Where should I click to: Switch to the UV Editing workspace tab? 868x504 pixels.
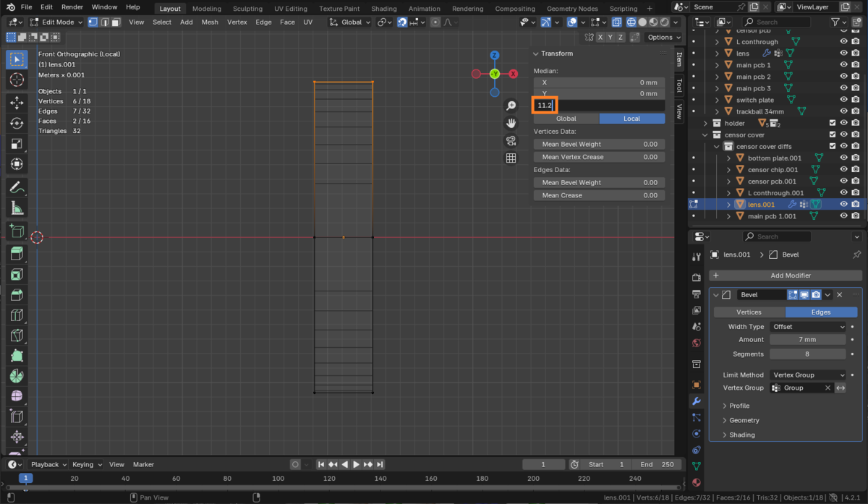pos(290,9)
